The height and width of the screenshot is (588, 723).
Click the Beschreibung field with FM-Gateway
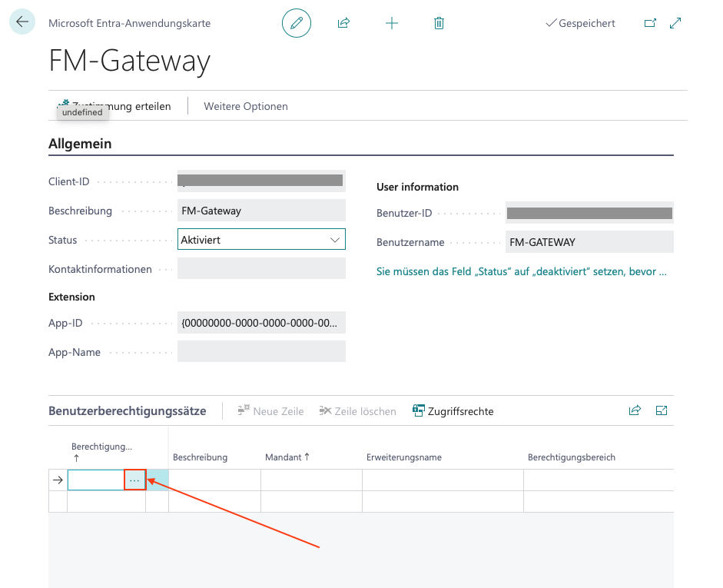[x=261, y=211]
